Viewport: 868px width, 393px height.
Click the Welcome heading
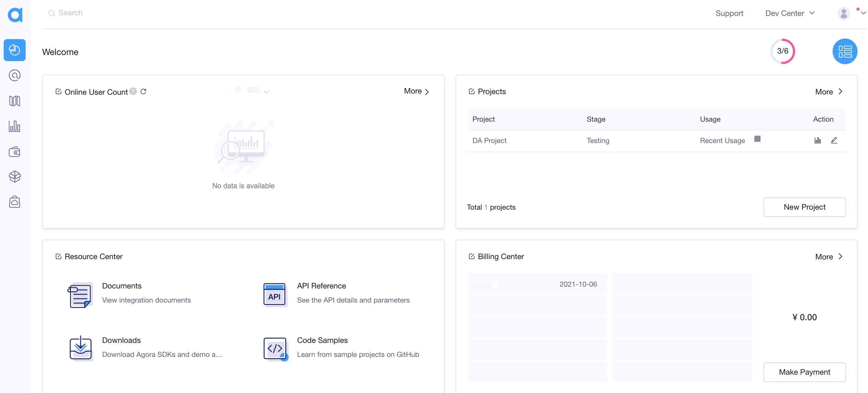click(60, 52)
